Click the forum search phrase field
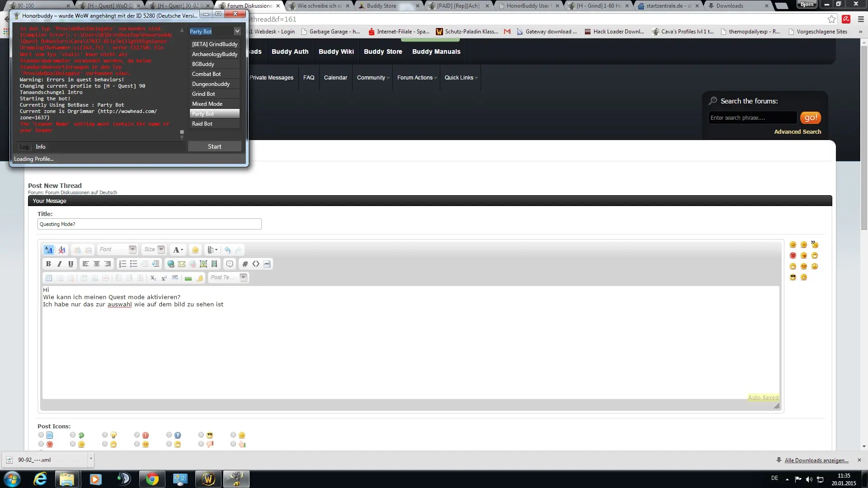This screenshot has width=868, height=488. [752, 118]
